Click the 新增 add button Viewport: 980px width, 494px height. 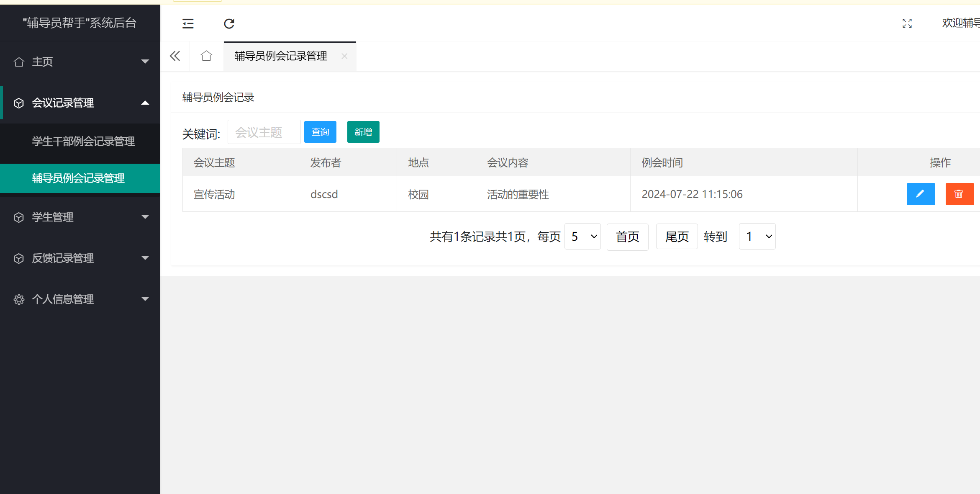[363, 132]
